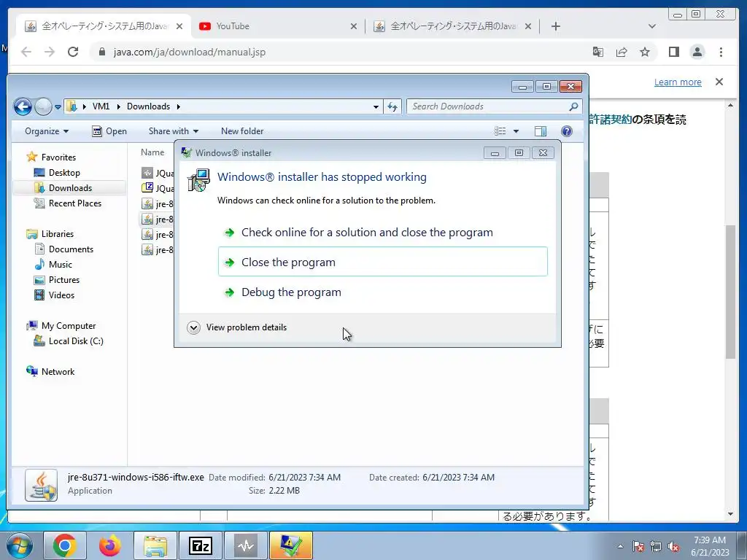The width and height of the screenshot is (747, 560).
Task: Create a New folder in Downloads
Action: 242,131
